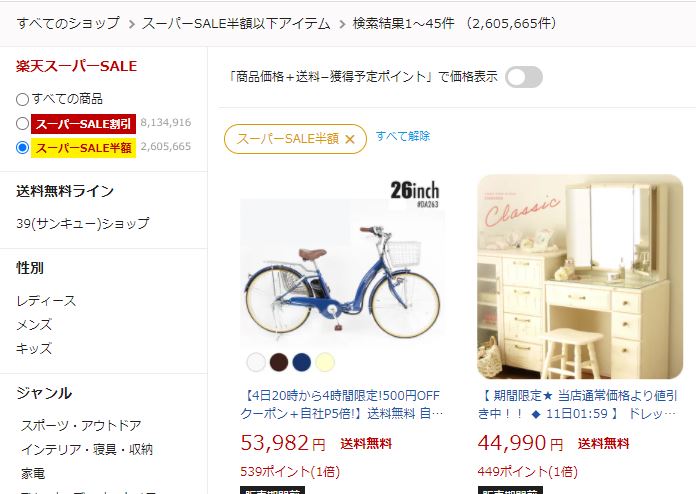The width and height of the screenshot is (696, 494).
Task: Select スーパーSALE割引 radio option
Action: [x=22, y=123]
